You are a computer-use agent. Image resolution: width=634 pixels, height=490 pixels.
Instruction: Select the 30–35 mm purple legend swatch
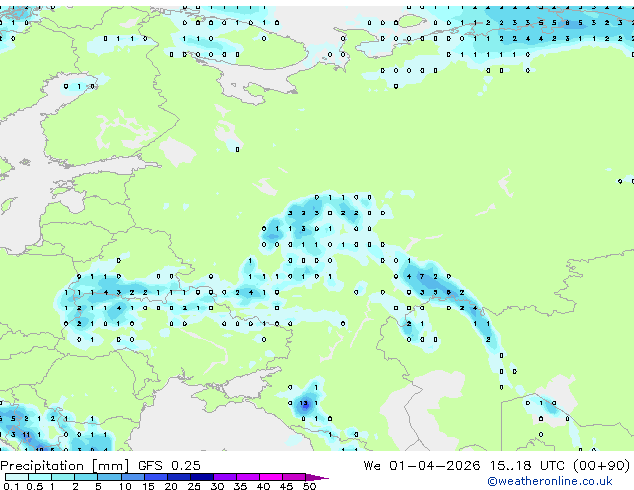click(225, 477)
